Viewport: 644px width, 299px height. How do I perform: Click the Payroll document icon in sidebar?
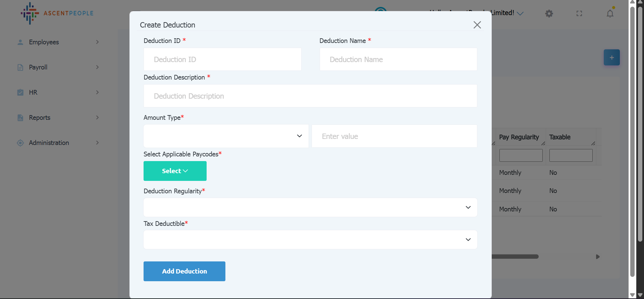coord(20,67)
